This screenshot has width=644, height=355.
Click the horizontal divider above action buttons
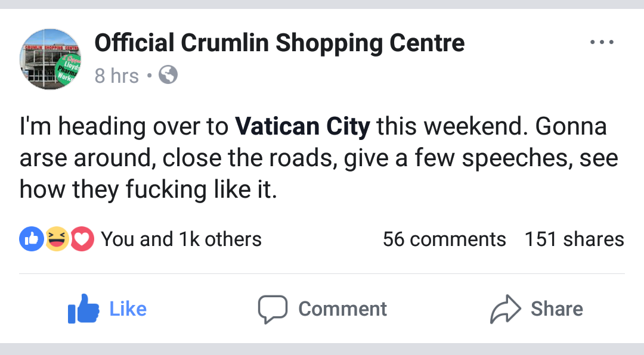pyautogui.click(x=322, y=274)
